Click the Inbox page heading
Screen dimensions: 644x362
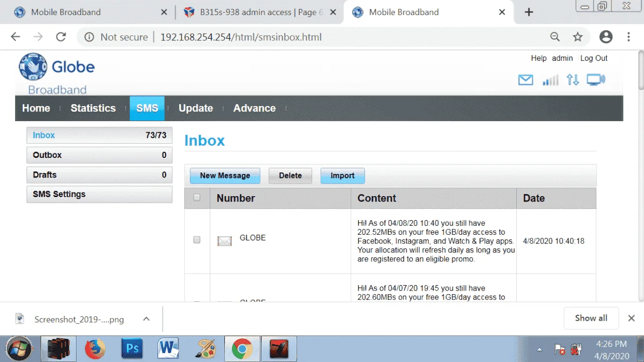point(204,140)
